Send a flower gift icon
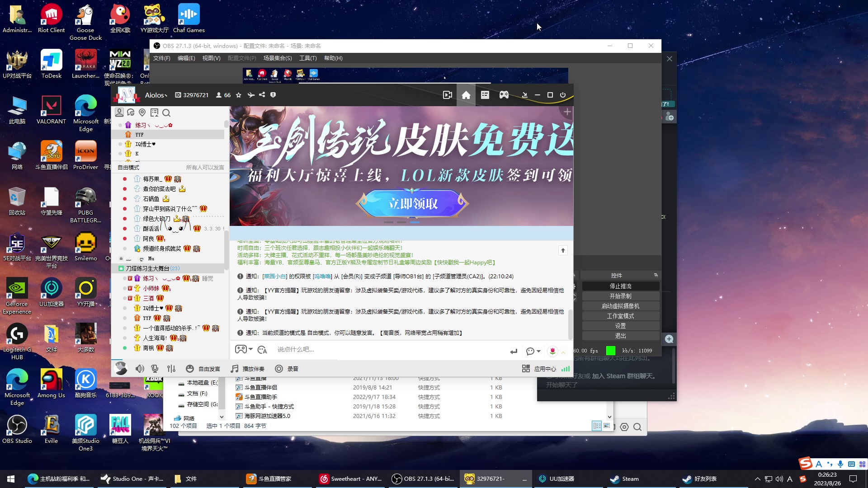Screen dimensions: 868x488 tap(552, 351)
